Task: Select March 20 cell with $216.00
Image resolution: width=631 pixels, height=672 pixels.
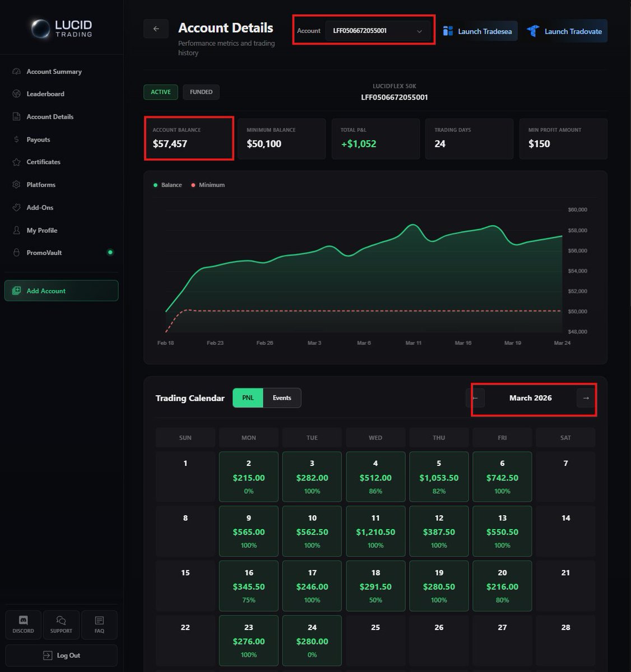Action: click(502, 586)
